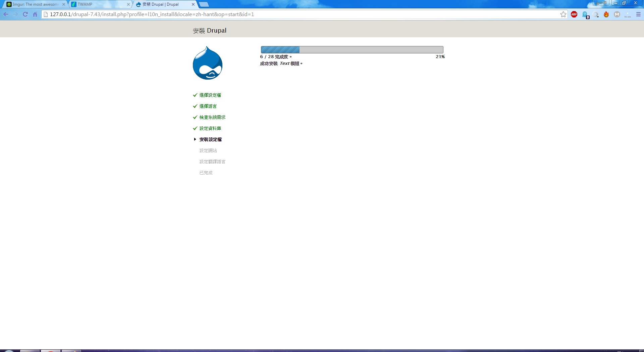Reload the page with the refresh icon
Image resolution: width=644 pixels, height=352 pixels.
point(25,14)
